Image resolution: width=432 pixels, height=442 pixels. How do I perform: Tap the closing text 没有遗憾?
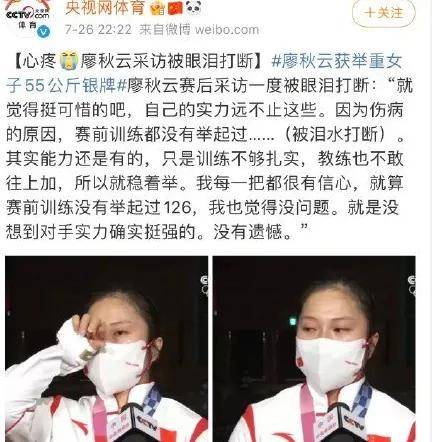[x=253, y=232]
